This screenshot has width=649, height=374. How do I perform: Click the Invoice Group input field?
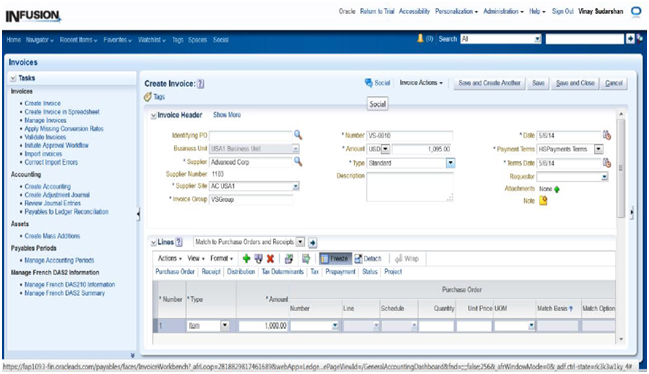point(251,199)
